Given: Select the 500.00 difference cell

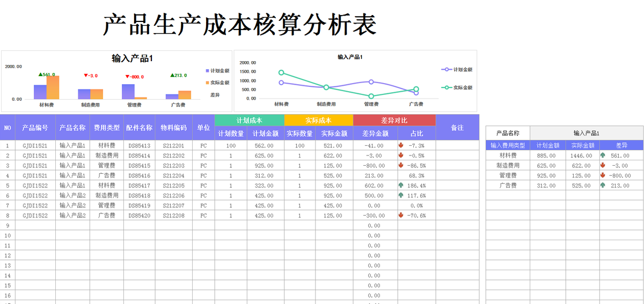Looking at the screenshot, I should pyautogui.click(x=376, y=195).
